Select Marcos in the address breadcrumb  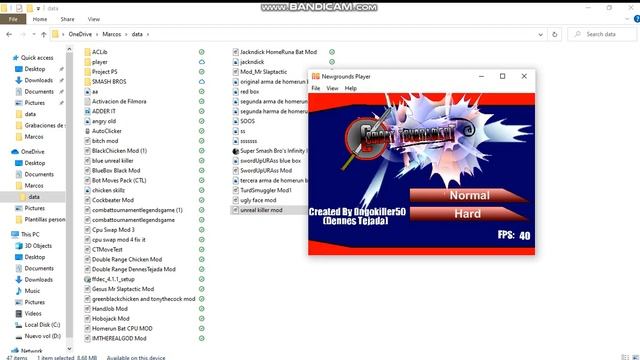click(111, 34)
